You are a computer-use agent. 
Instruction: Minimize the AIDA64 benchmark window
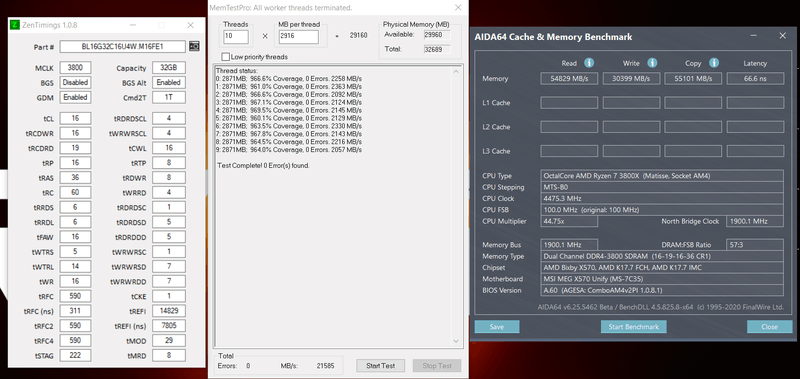click(754, 36)
